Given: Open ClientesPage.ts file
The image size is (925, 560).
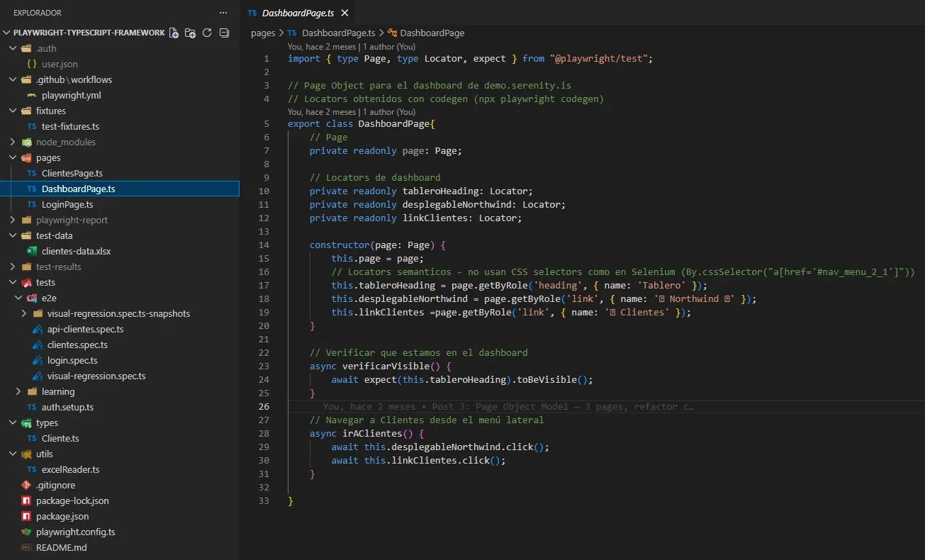Looking at the screenshot, I should (72, 173).
